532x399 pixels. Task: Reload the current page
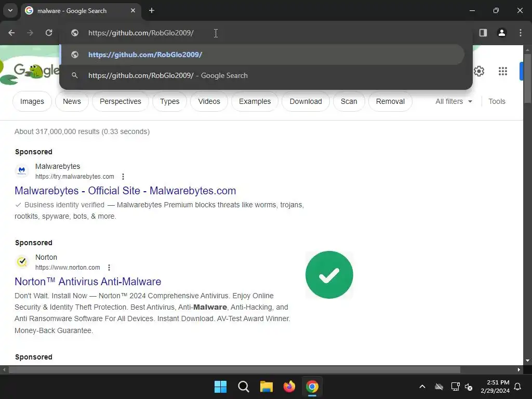click(49, 33)
